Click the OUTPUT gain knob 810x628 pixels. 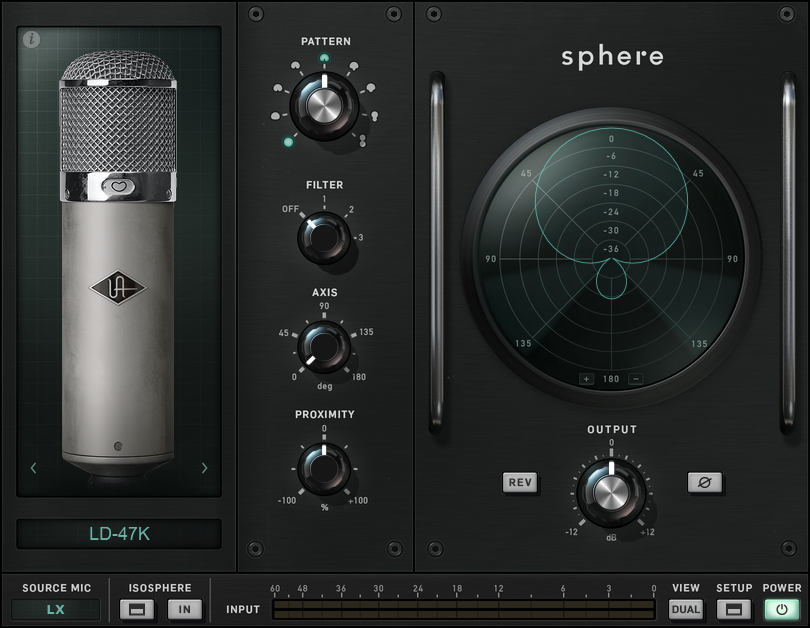[611, 493]
